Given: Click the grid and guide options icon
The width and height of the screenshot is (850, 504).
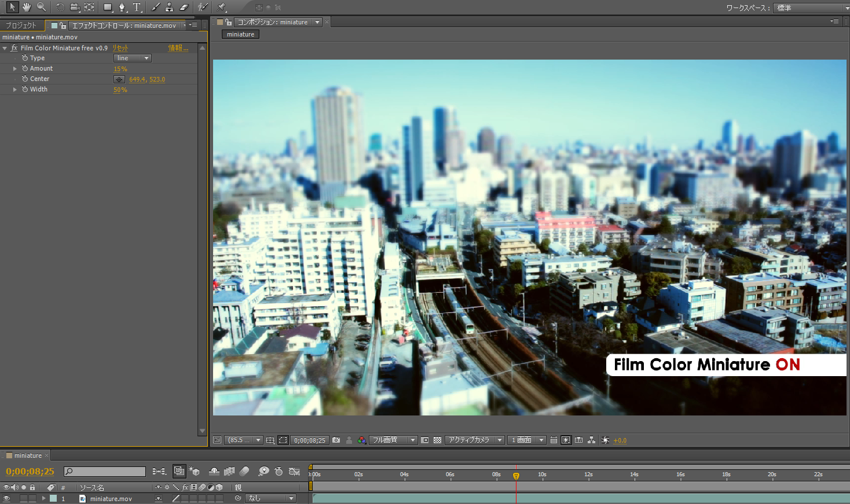Looking at the screenshot, I should click(x=270, y=440).
